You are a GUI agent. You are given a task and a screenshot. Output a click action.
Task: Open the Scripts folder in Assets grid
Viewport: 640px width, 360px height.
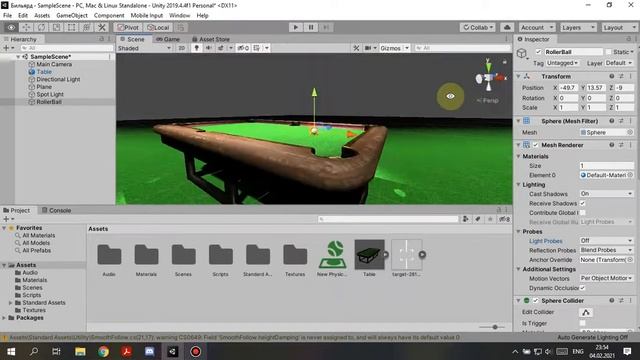pyautogui.click(x=220, y=258)
